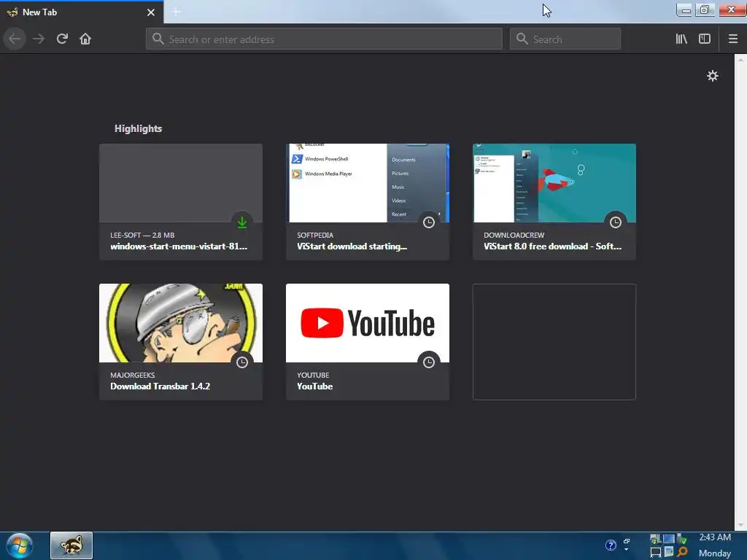Click the green download arrow badge
This screenshot has height=560, width=747.
242,222
